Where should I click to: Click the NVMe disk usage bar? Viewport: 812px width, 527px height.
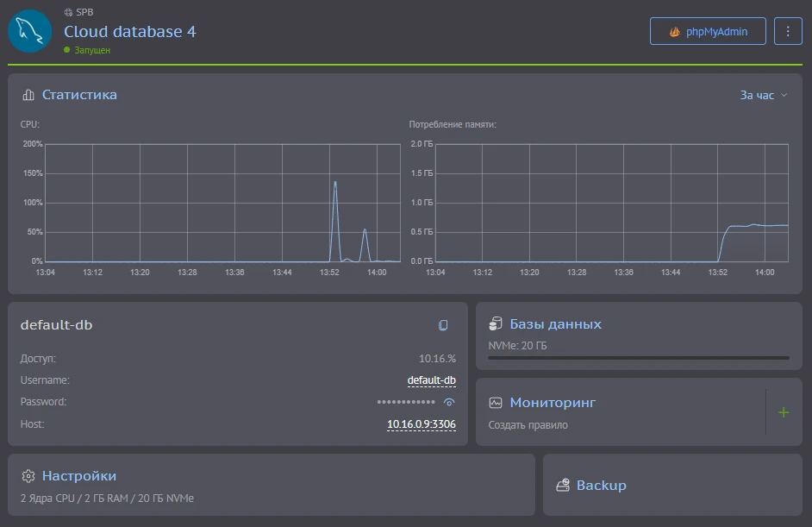point(639,358)
